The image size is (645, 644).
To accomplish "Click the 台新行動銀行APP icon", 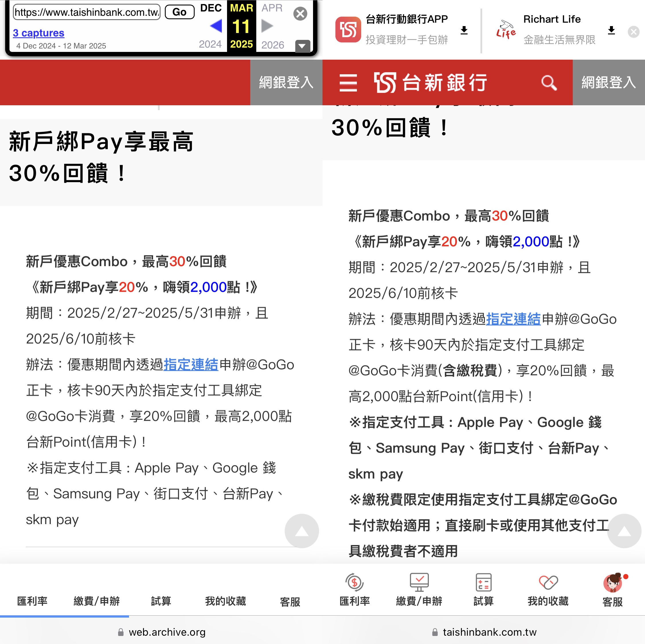I will 348,30.
